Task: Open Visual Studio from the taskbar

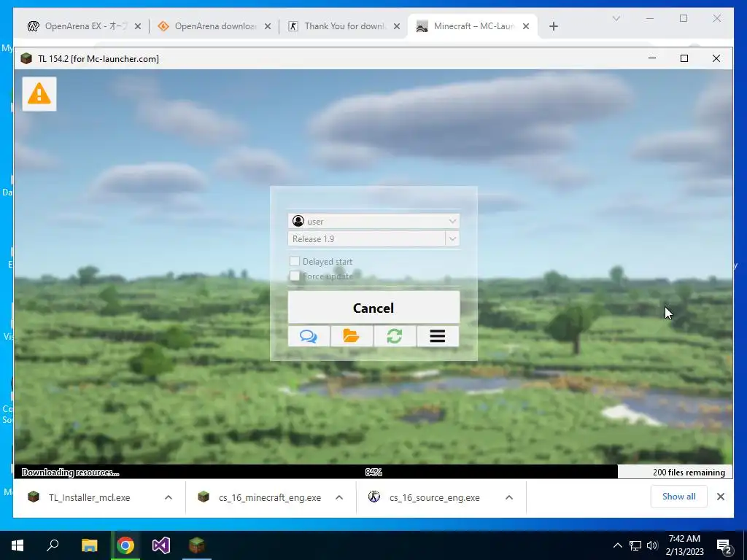Action: tap(161, 545)
